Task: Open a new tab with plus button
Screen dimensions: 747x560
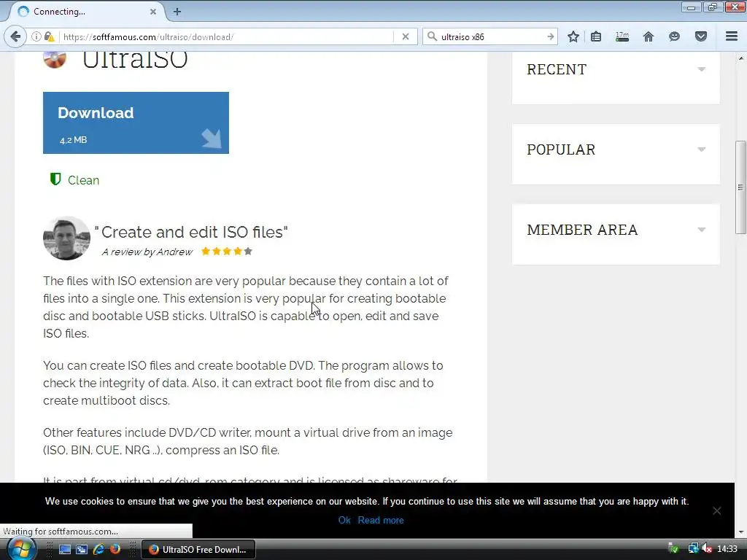Action: tap(177, 12)
